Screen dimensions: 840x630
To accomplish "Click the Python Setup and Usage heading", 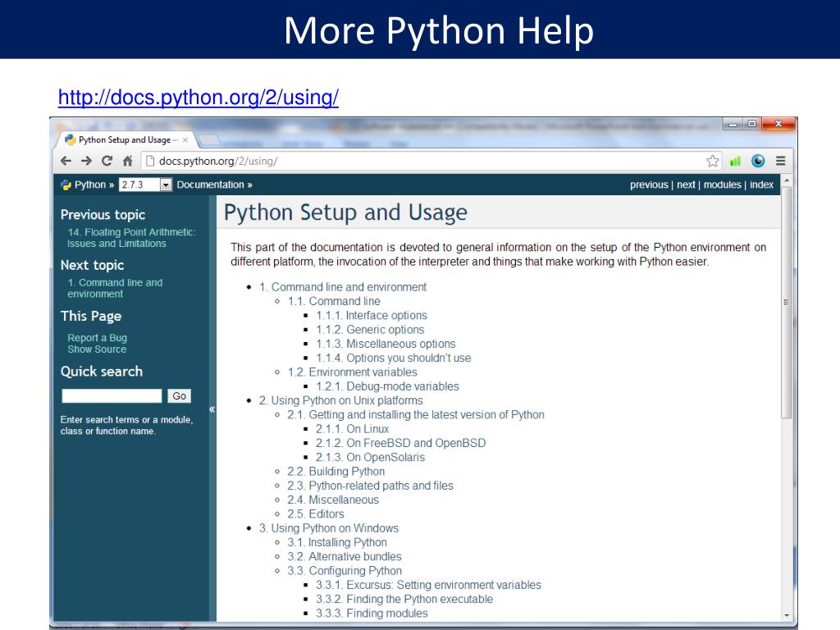I will point(345,212).
